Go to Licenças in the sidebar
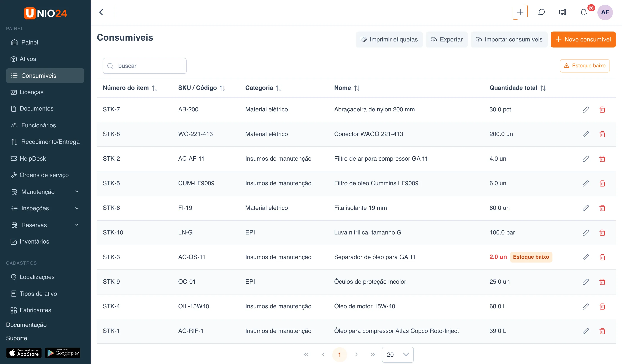This screenshot has width=622, height=364. pyautogui.click(x=45, y=92)
